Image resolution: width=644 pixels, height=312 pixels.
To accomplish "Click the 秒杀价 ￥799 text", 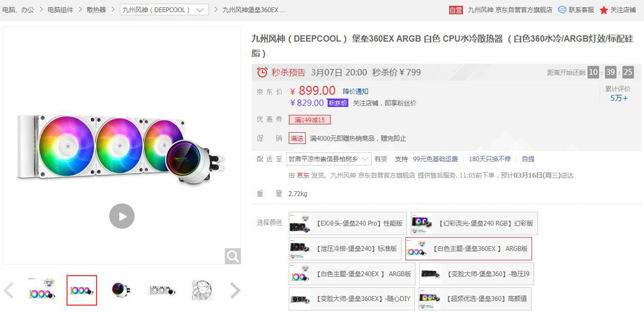I will coord(396,72).
